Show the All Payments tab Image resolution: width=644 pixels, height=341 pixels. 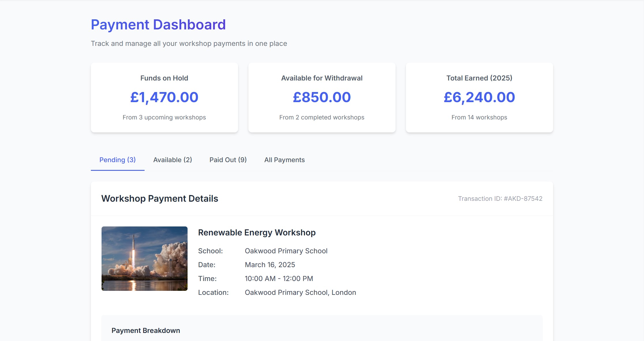[x=284, y=160]
